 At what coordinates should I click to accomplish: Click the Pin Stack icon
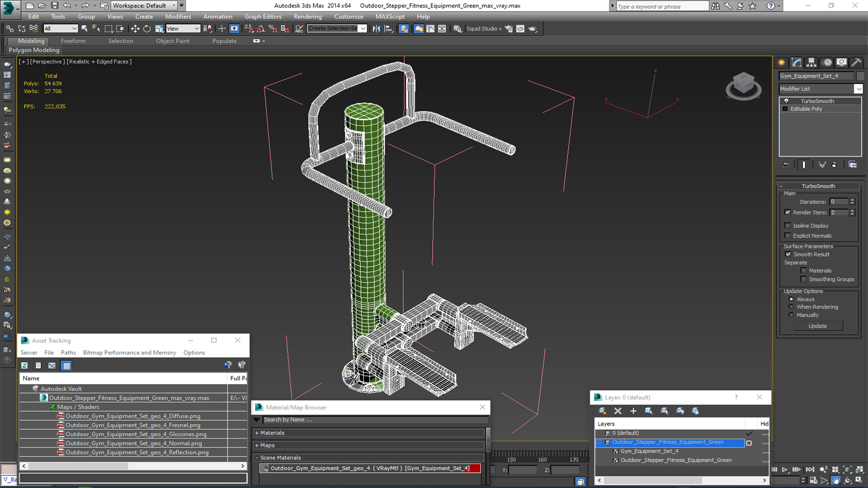pos(786,164)
